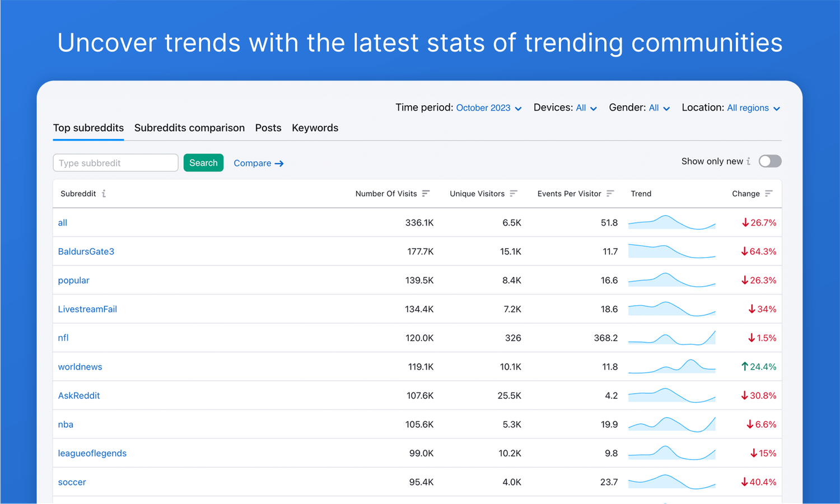
Task: Open the popular subreddit link
Action: point(74,281)
